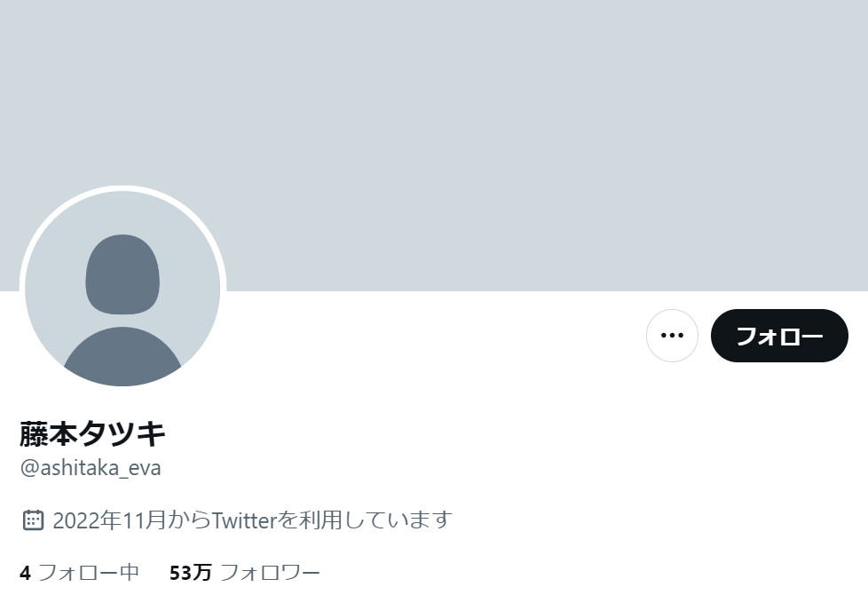Click the @ashitaka_eva handle text
The height and width of the screenshot is (595, 868).
point(91,468)
